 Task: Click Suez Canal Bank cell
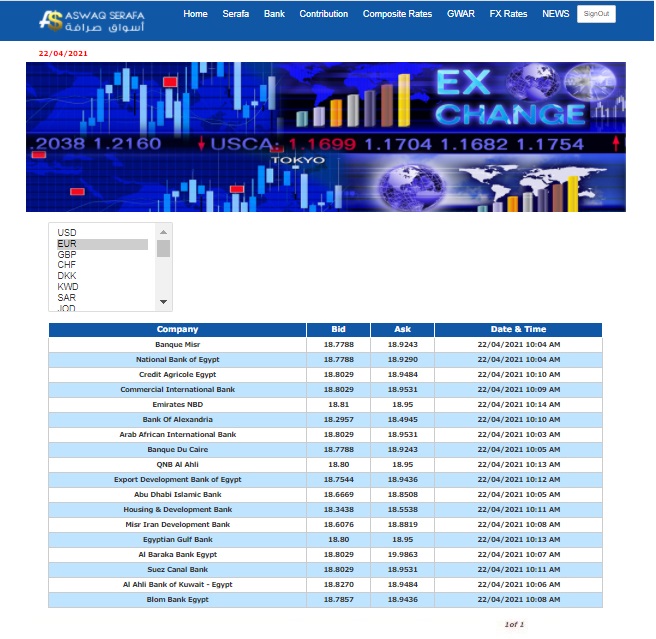point(177,570)
